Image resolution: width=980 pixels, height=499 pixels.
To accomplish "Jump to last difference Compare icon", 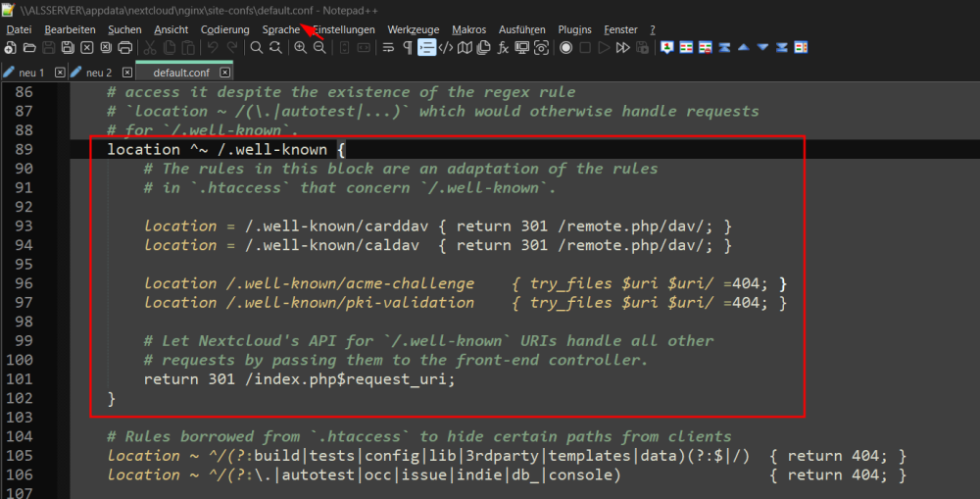I will pos(782,47).
